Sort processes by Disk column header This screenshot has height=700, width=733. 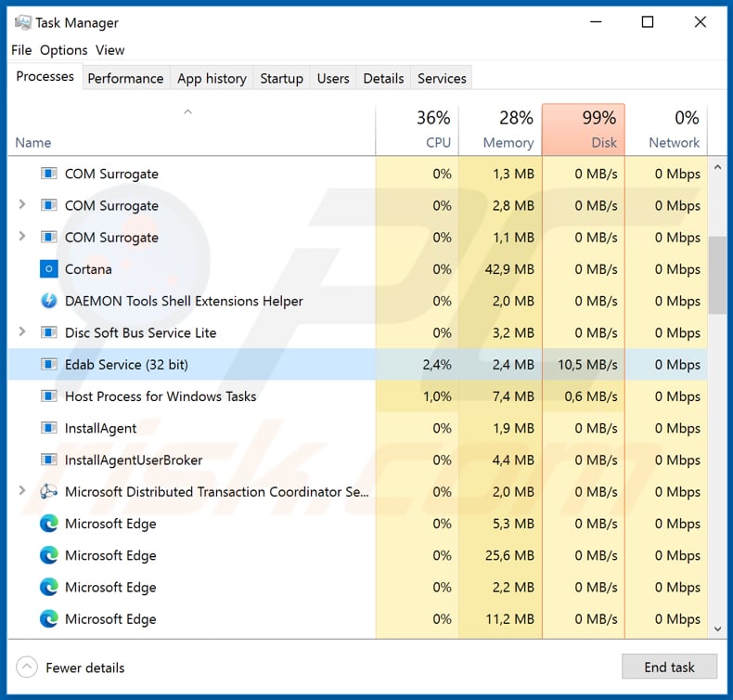point(584,130)
